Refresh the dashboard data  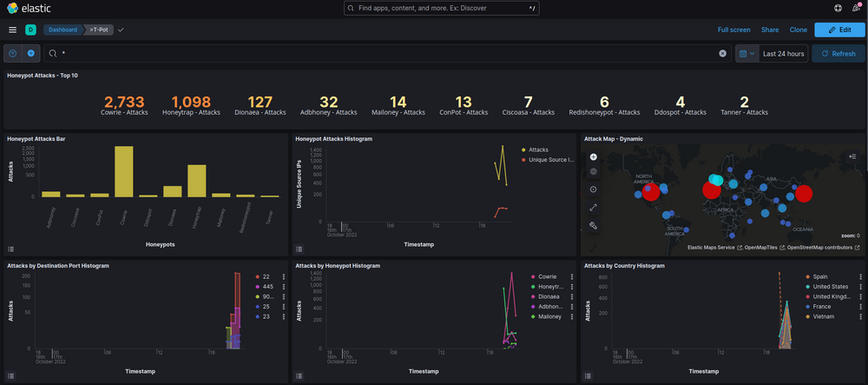[x=838, y=54]
